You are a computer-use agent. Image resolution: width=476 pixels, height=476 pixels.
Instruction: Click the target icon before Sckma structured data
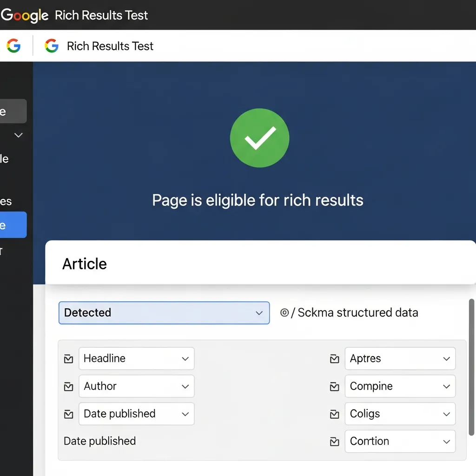(x=284, y=313)
